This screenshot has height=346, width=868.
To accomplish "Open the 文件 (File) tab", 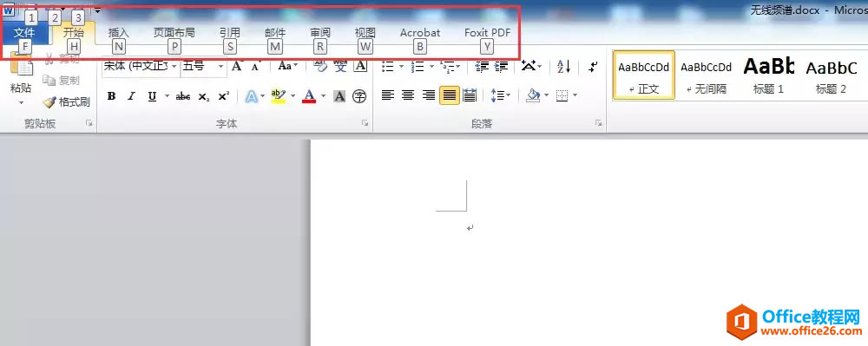I will [x=24, y=33].
